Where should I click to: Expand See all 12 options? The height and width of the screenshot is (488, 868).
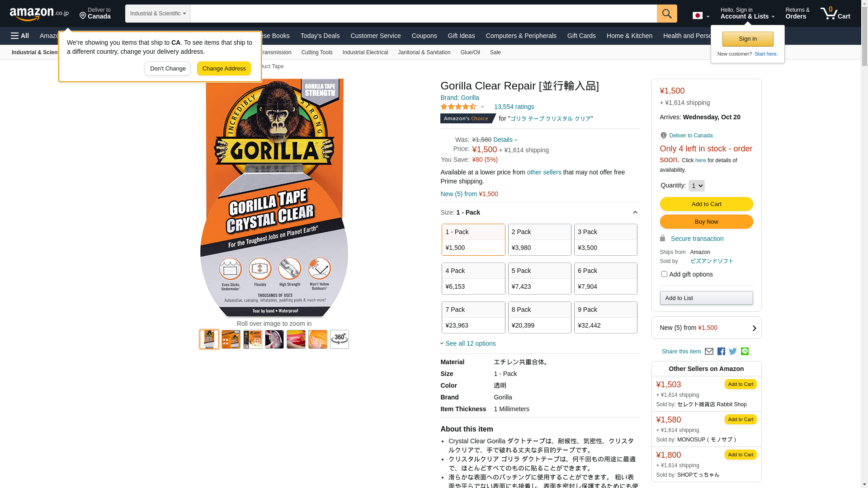[470, 343]
